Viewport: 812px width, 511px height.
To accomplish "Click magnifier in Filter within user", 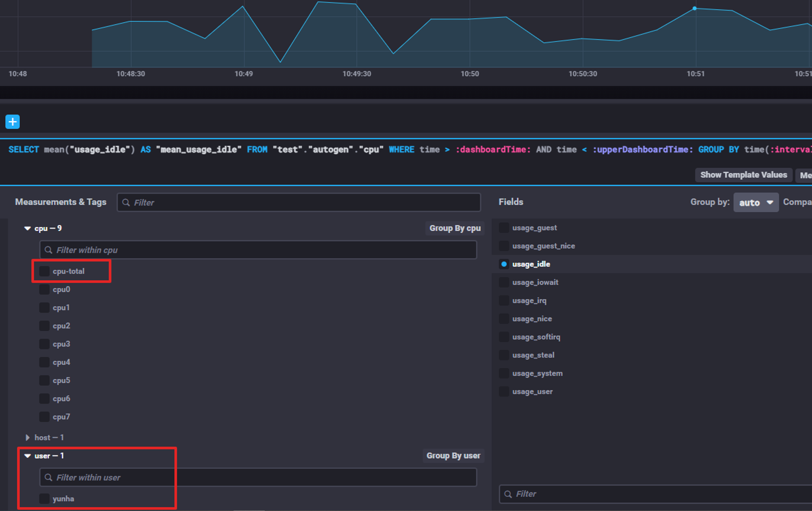I will coord(48,477).
